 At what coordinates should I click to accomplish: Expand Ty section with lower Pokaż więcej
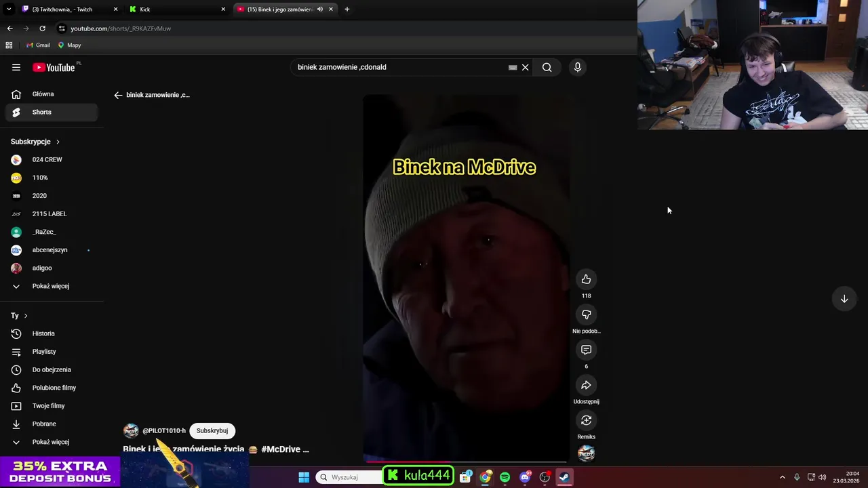click(52, 442)
